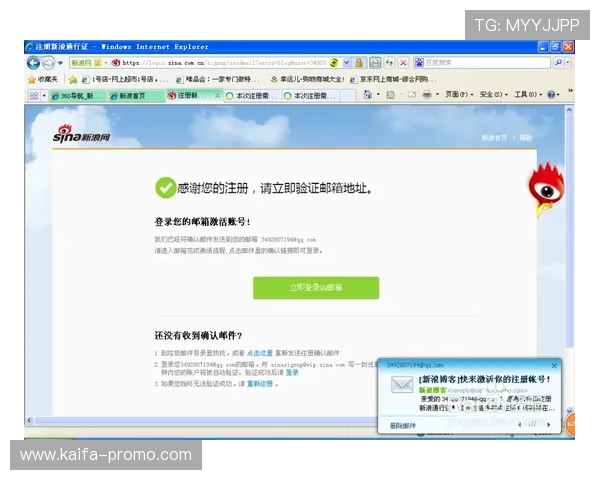600x480 pixels.
Task: Click the 点击这里 resend email link
Action: click(260, 353)
